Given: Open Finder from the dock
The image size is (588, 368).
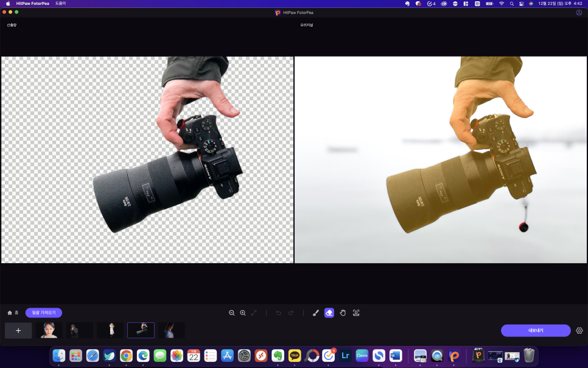Looking at the screenshot, I should pos(59,355).
